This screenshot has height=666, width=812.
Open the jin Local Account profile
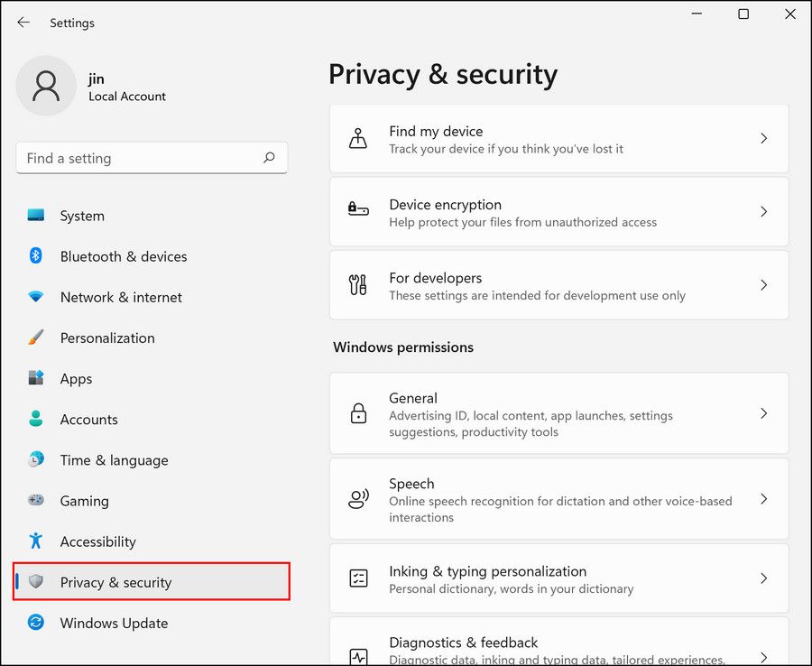pyautogui.click(x=90, y=86)
